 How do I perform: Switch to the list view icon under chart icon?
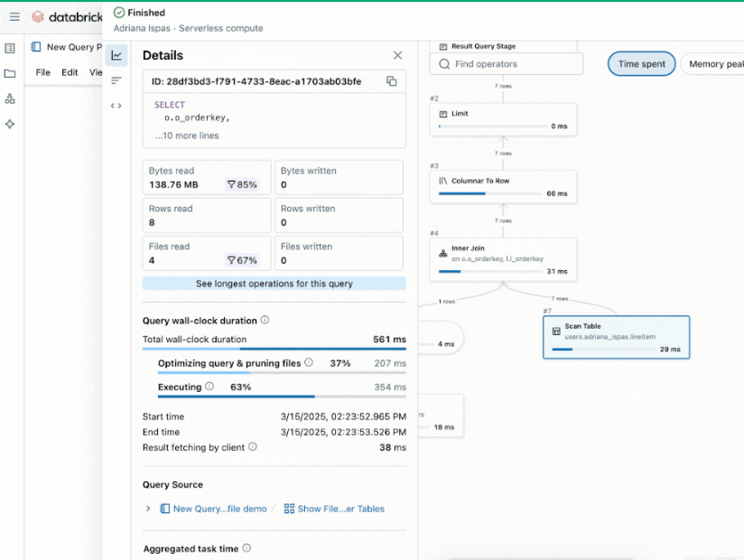coord(116,80)
